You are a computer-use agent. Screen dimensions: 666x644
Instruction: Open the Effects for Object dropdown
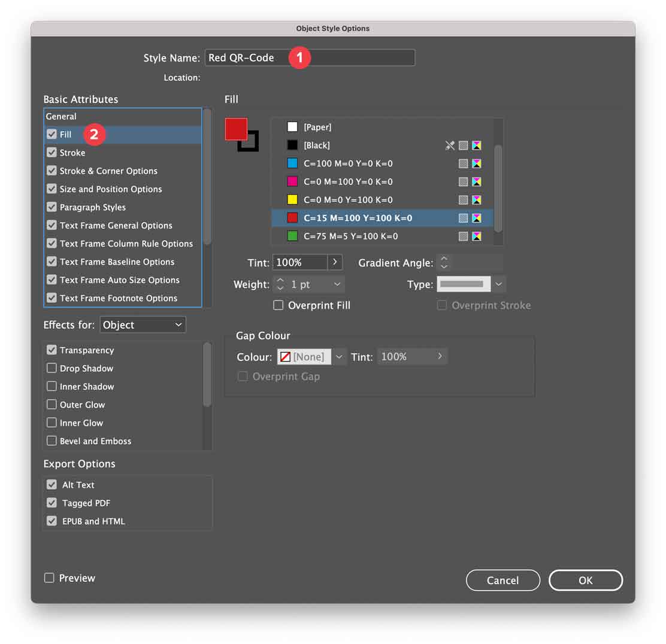tap(143, 325)
